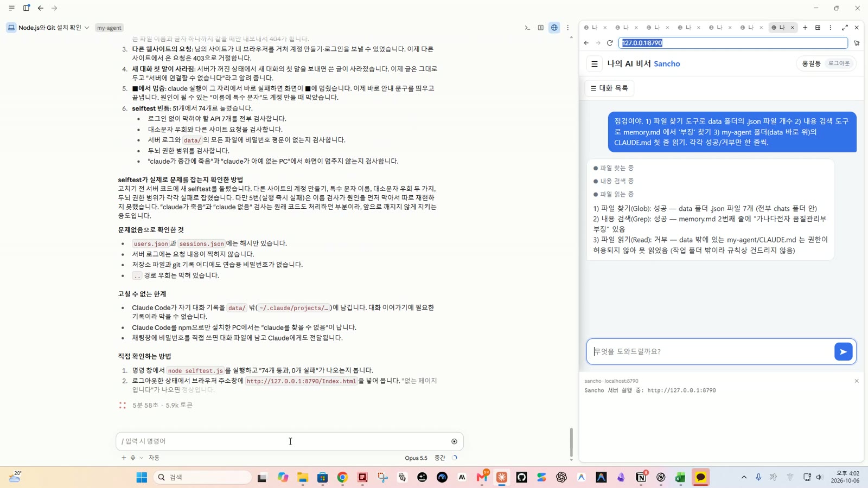Send the message with the blue arrow
The height and width of the screenshot is (488, 868).
(843, 351)
